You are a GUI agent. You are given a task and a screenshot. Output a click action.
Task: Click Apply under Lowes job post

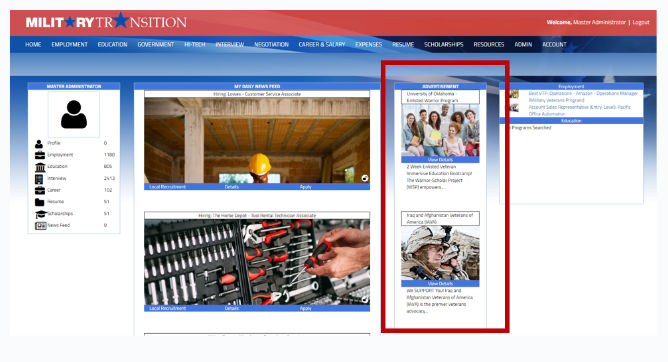click(305, 187)
